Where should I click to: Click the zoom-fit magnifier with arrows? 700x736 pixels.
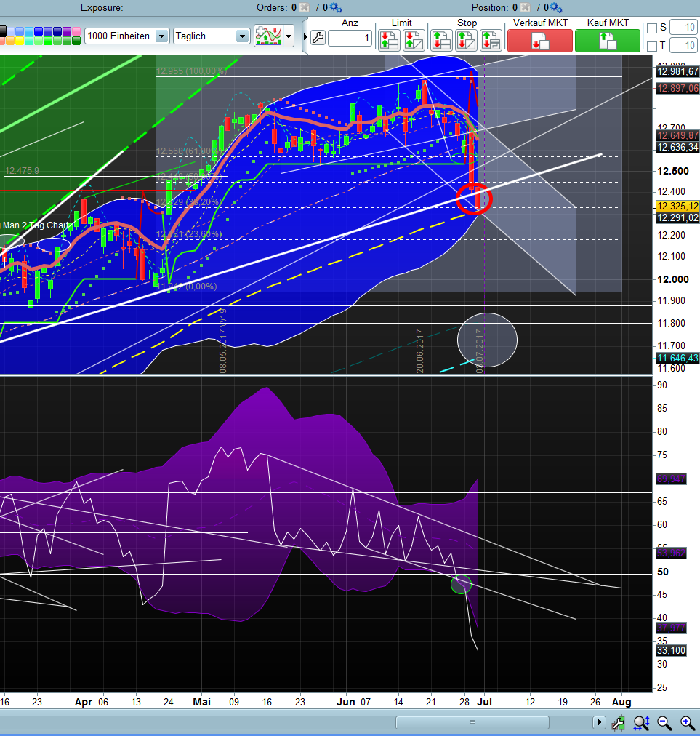coord(641,722)
